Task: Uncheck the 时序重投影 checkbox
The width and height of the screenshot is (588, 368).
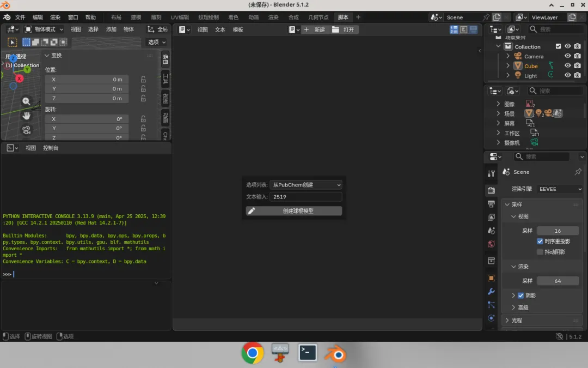Action: point(540,241)
